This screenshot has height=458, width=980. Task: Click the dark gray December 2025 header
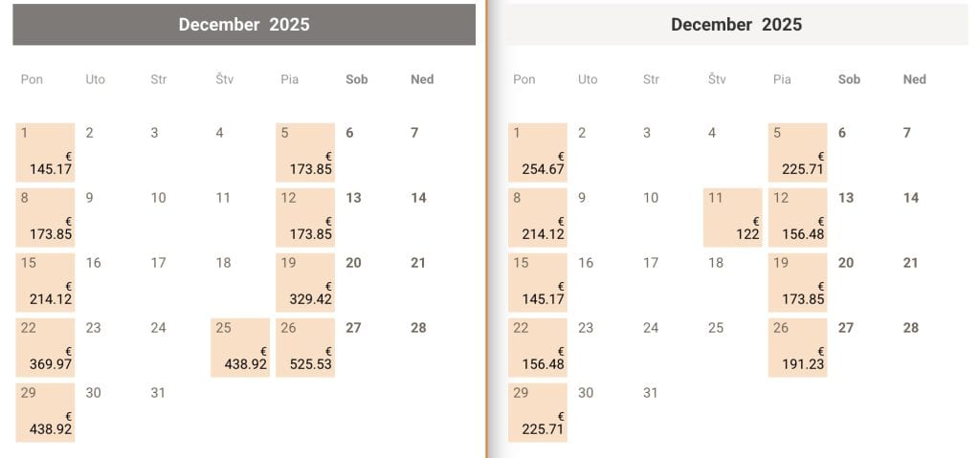[x=244, y=25]
